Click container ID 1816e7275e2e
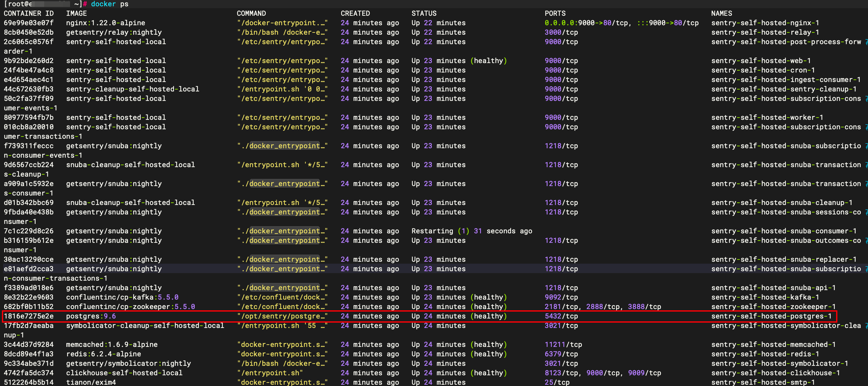 pyautogui.click(x=29, y=316)
